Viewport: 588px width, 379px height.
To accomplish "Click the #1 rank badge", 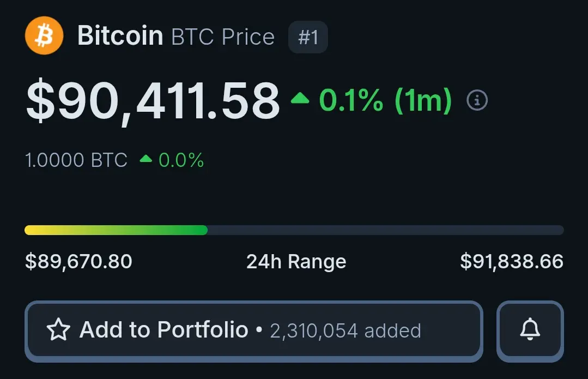I will tap(308, 37).
